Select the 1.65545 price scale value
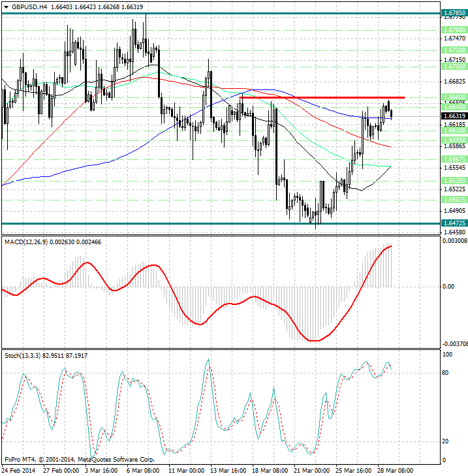 [454, 168]
